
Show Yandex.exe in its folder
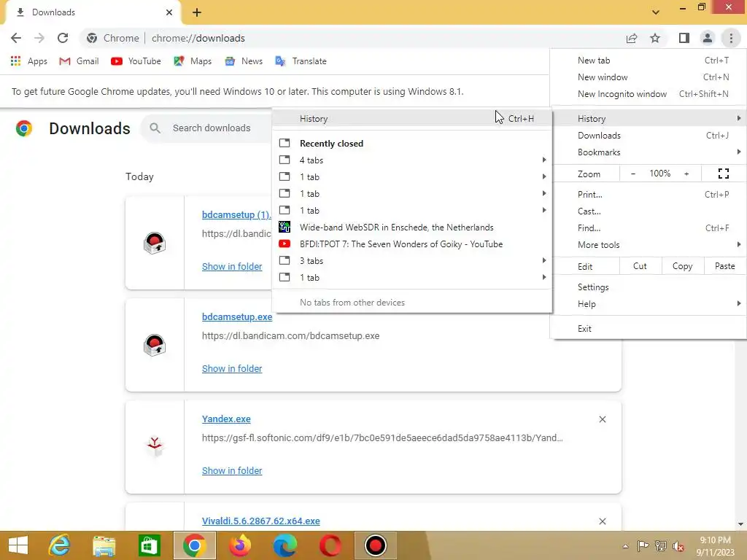click(x=232, y=470)
